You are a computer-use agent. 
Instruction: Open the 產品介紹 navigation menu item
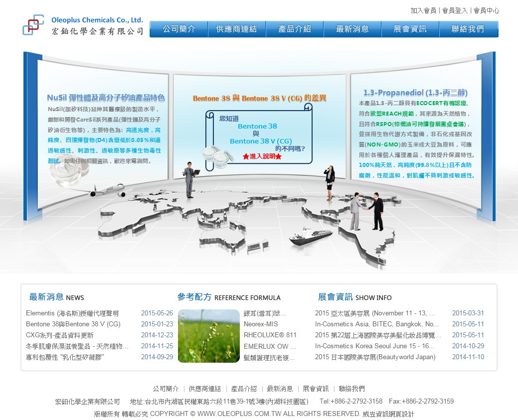point(294,29)
